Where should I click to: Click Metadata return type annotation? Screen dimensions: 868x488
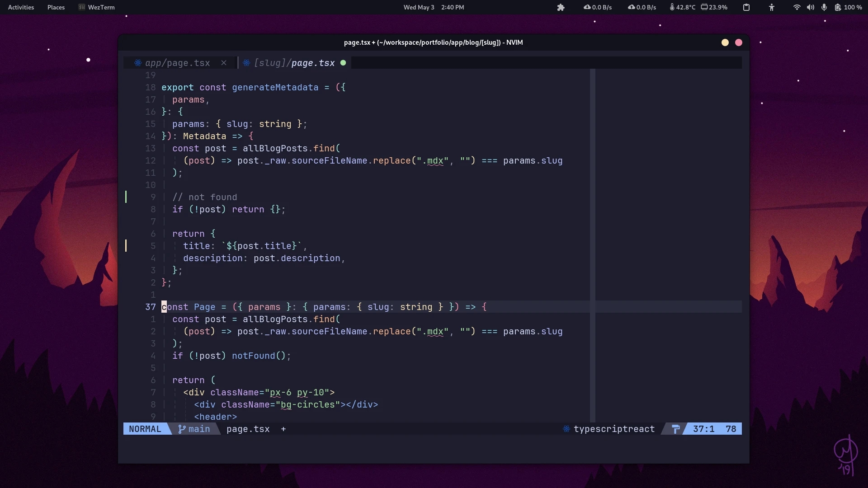[204, 136]
